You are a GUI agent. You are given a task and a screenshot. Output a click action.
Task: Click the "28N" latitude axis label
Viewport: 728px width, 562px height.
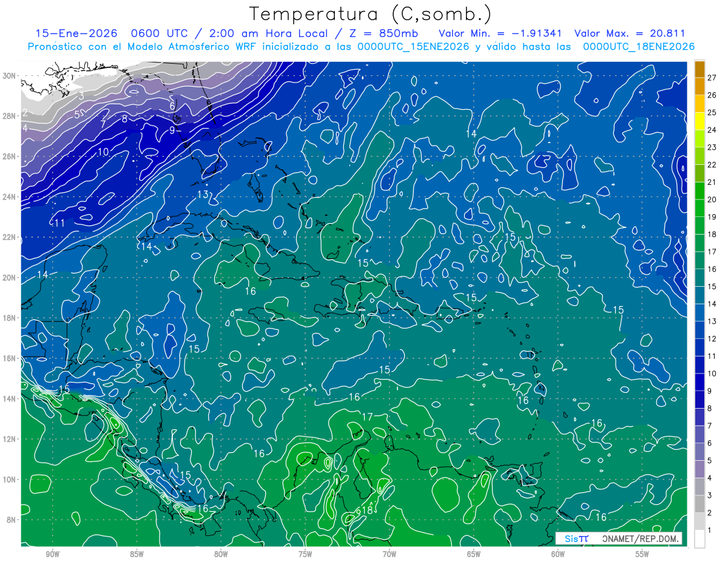click(10, 116)
